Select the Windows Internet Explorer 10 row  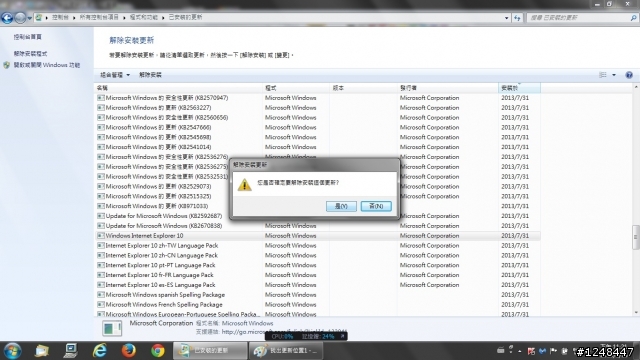pyautogui.click(x=318, y=236)
